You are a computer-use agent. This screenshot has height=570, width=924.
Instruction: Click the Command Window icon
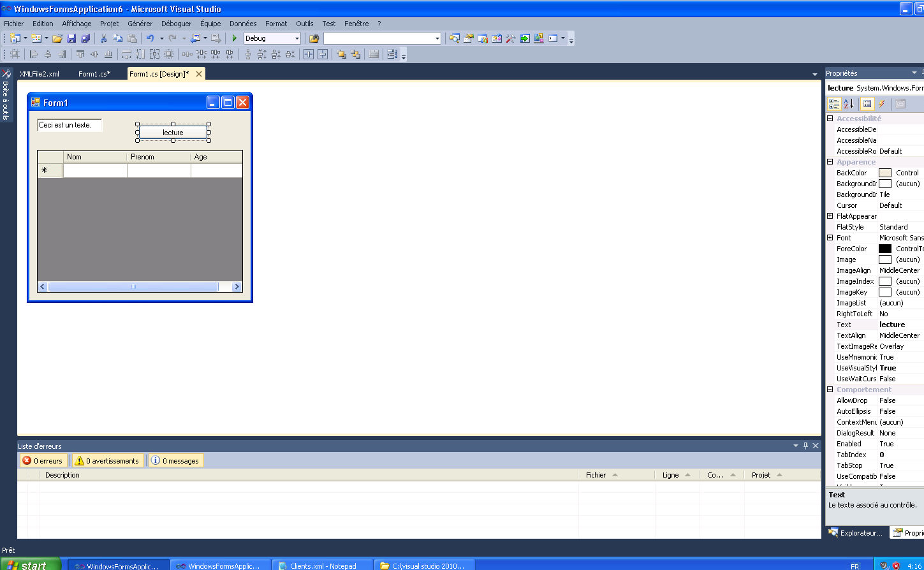point(553,38)
